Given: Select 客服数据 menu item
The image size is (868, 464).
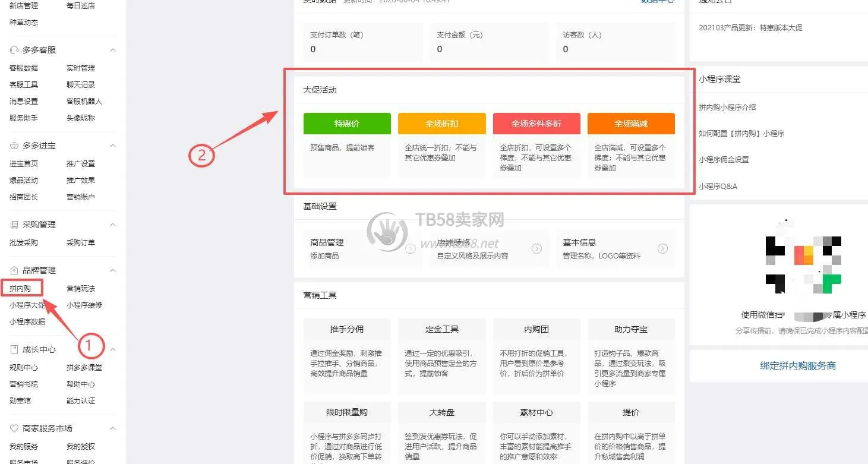Looking at the screenshot, I should pyautogui.click(x=24, y=68).
